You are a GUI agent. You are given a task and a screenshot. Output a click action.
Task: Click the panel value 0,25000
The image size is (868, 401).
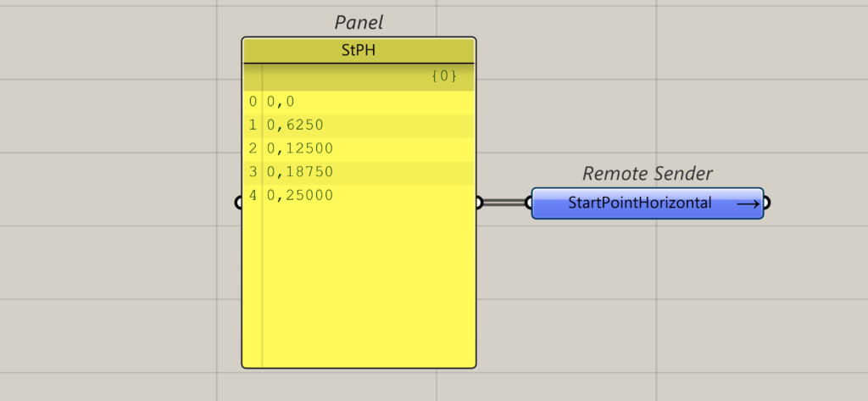[299, 196]
